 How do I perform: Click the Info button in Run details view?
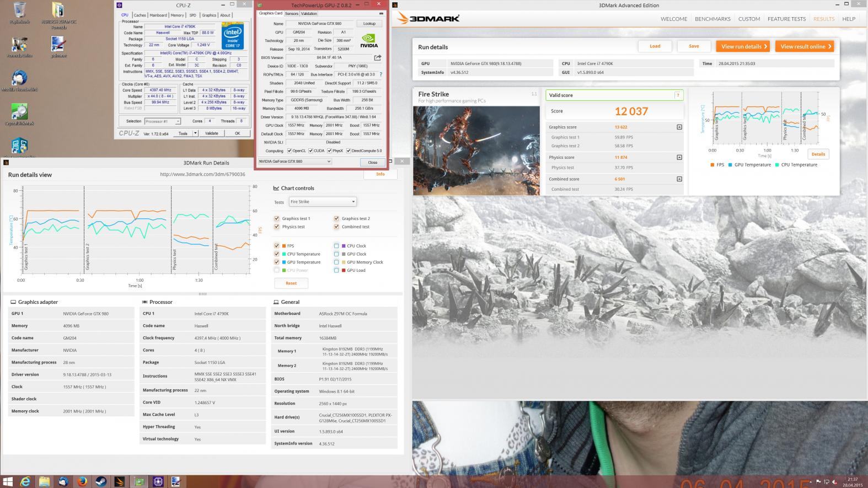tap(381, 174)
